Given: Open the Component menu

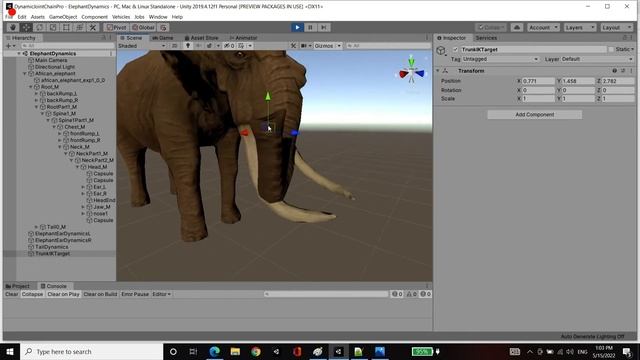Looking at the screenshot, I should (x=94, y=17).
